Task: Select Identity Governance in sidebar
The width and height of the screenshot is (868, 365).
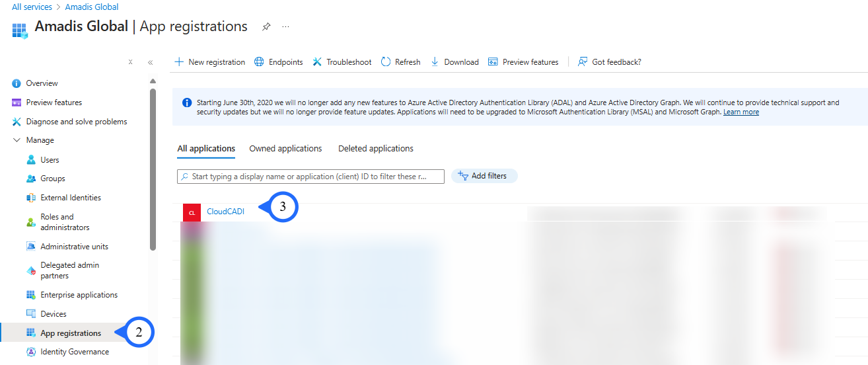Action: [x=75, y=352]
